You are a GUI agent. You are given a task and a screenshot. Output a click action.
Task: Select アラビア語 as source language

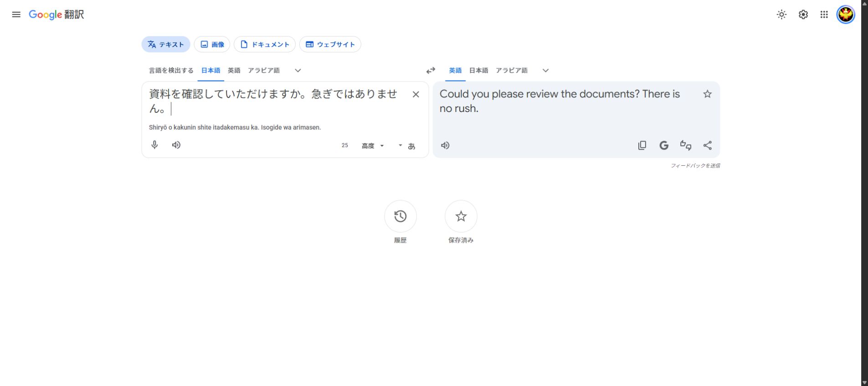pos(264,71)
